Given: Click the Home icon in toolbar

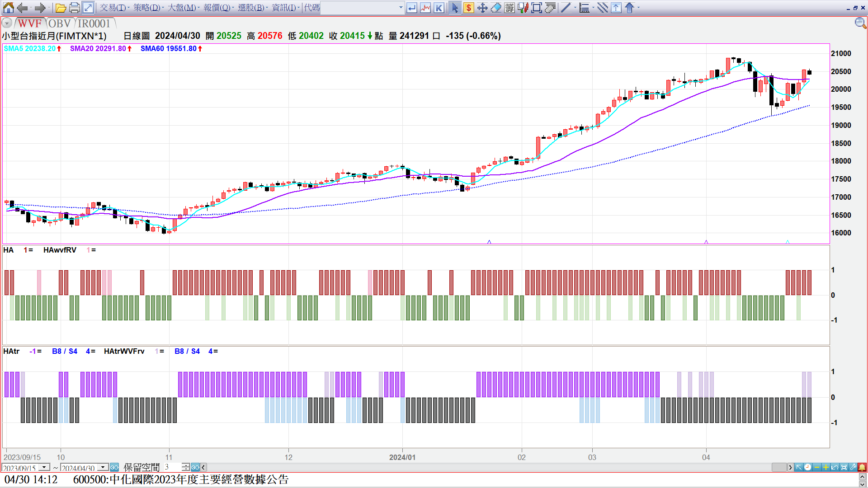Looking at the screenshot, I should 8,8.
